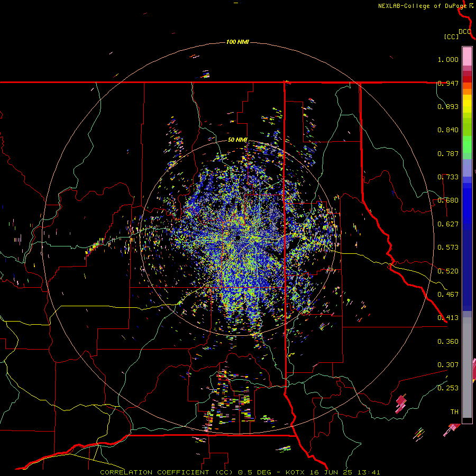Click the [CC] legend header
This screenshot has height=476, width=476.
point(452,36)
